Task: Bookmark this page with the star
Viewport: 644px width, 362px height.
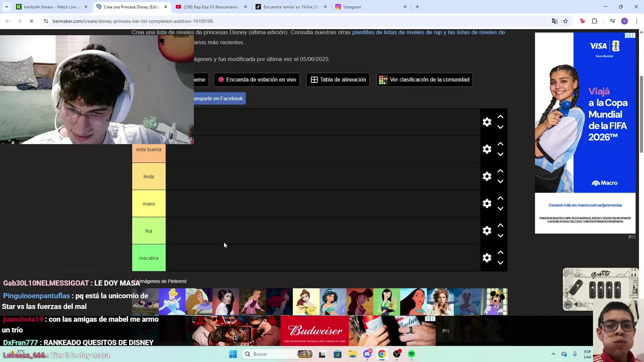Action: [566, 21]
